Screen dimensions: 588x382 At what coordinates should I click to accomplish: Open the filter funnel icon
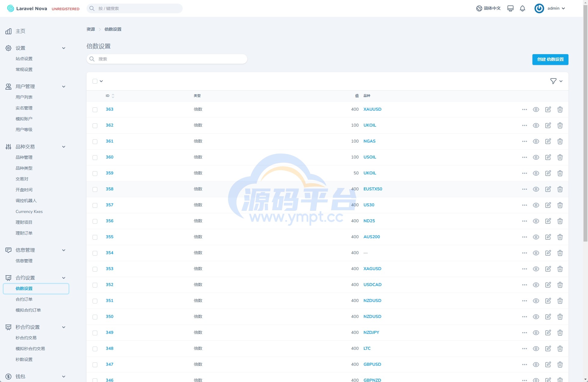553,81
